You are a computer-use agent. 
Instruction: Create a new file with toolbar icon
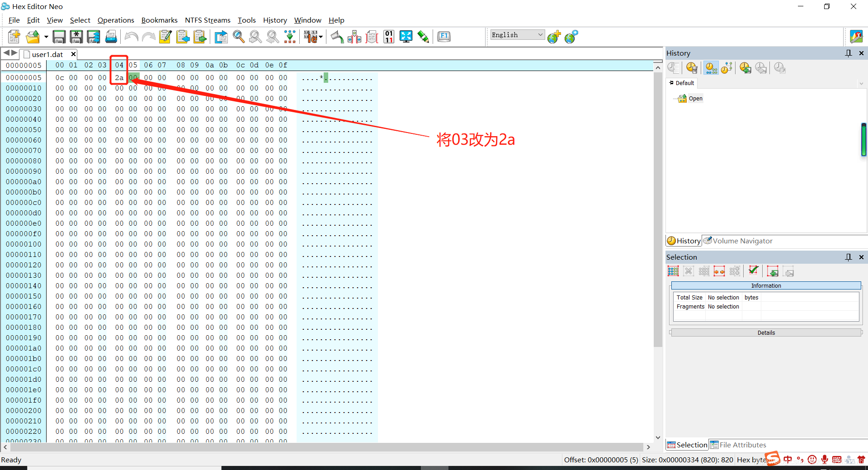14,36
